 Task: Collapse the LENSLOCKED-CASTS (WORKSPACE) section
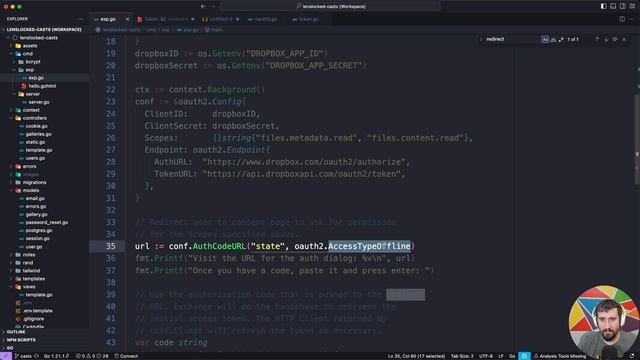[43, 29]
